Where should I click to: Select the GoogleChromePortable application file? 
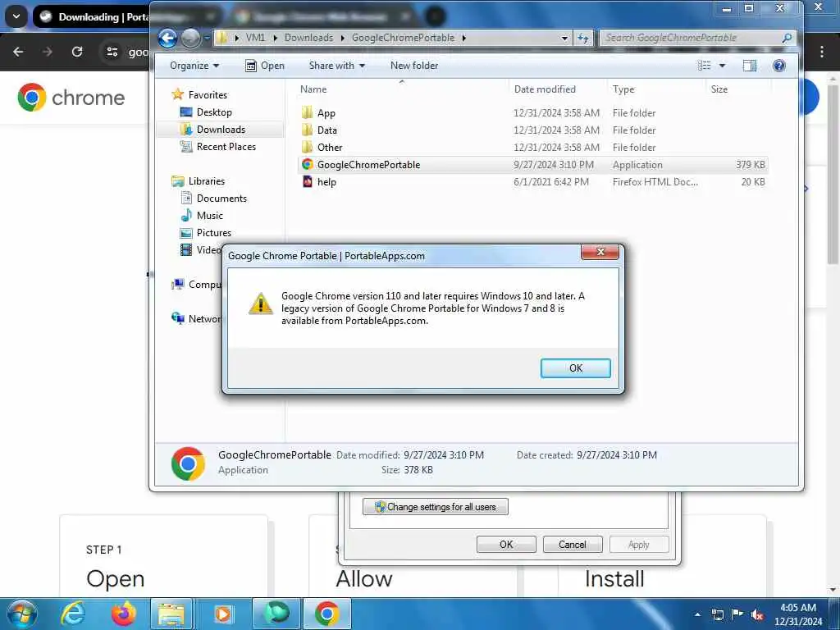click(x=532, y=164)
